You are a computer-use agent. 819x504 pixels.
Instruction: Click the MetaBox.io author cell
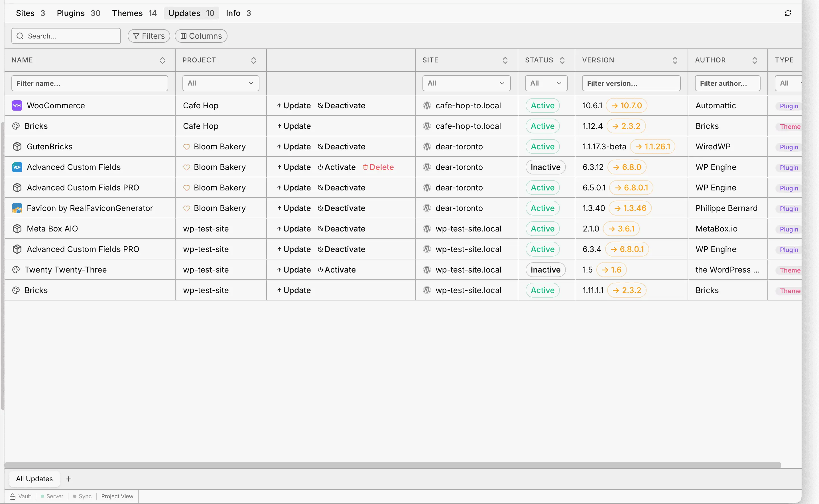click(716, 229)
